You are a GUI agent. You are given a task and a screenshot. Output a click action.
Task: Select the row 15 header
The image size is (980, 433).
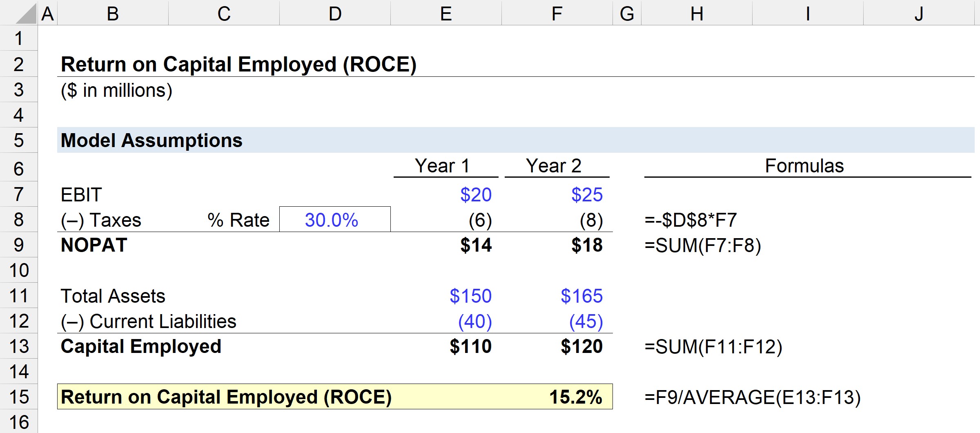pyautogui.click(x=19, y=397)
